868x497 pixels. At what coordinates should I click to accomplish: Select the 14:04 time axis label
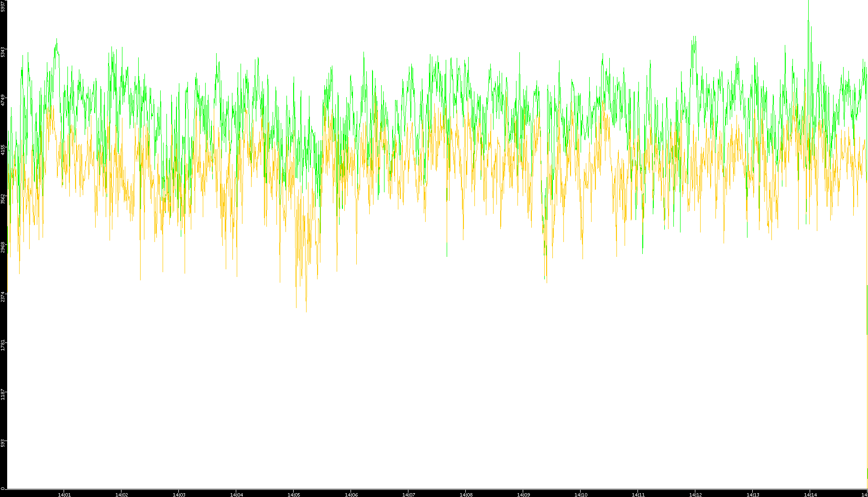coord(236,494)
